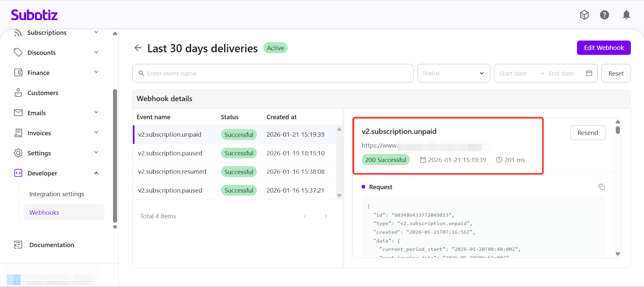
Task: Reset the delivery filters
Action: pyautogui.click(x=615, y=74)
